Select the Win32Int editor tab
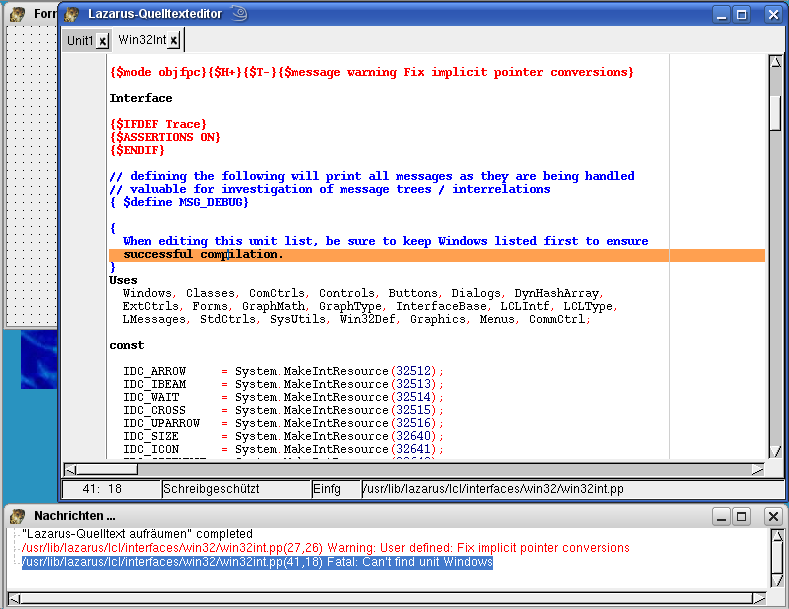Screen dimensions: 789x609 [141, 41]
